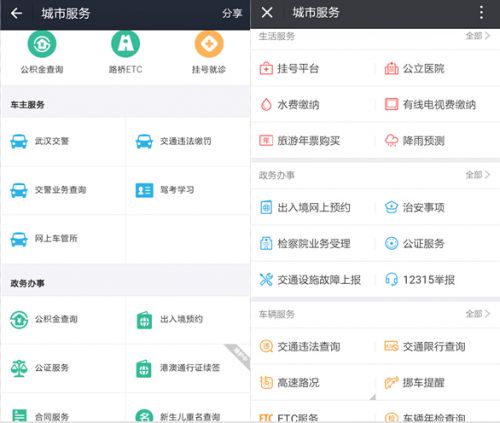
Task: Expand 车辆服务 with the 全部 chevron
Action: click(x=478, y=314)
